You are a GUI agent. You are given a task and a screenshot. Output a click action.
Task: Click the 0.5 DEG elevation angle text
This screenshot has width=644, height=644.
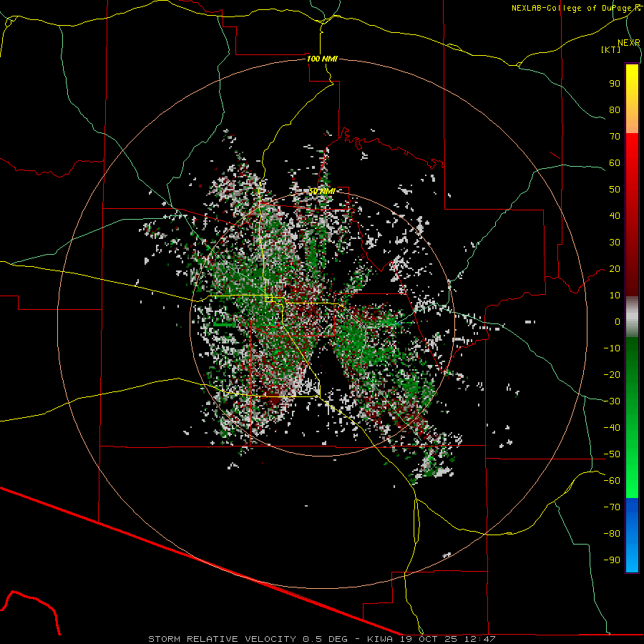[326, 639]
